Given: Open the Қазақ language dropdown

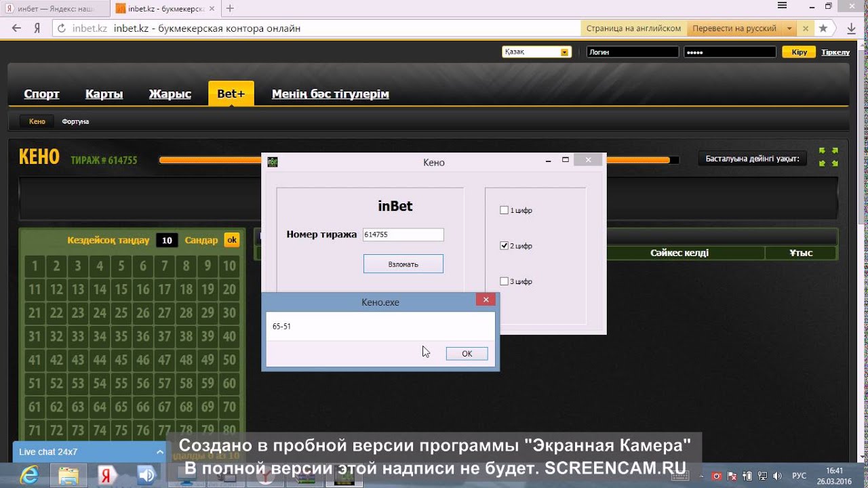Looking at the screenshot, I should [536, 52].
